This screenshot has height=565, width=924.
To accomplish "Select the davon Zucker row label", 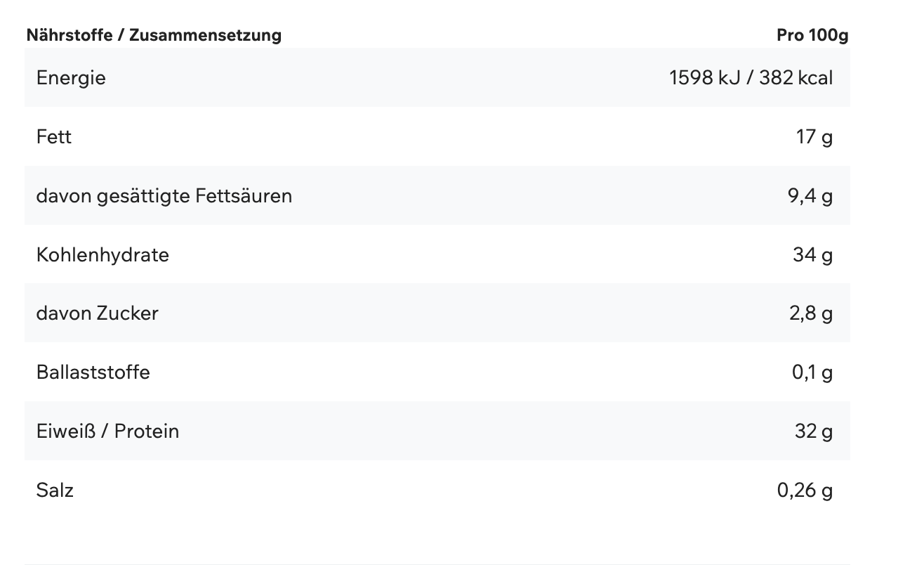I will coord(97,313).
